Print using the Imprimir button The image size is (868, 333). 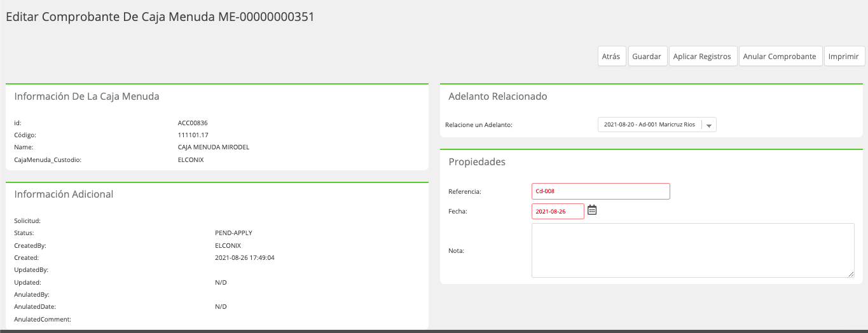coord(844,56)
